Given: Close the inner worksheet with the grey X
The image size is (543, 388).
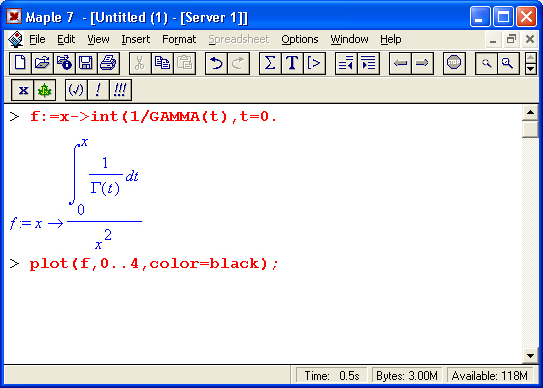Looking at the screenshot, I should [529, 39].
